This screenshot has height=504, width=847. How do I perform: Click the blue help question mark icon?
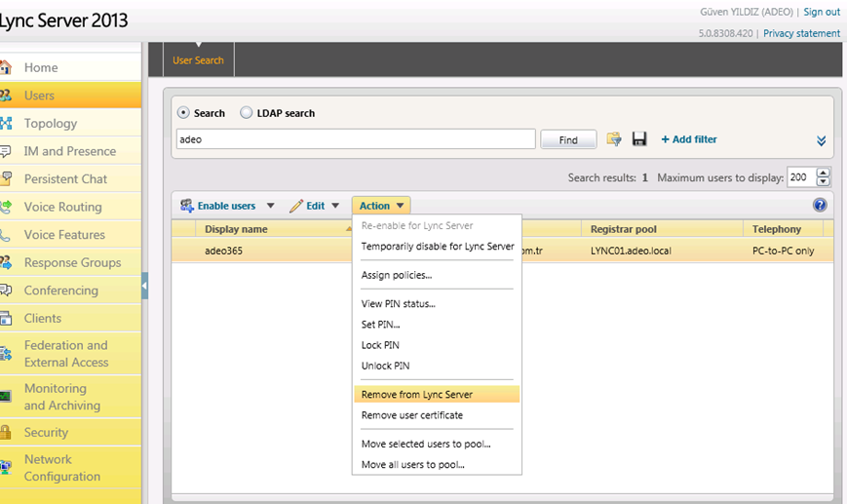820,206
